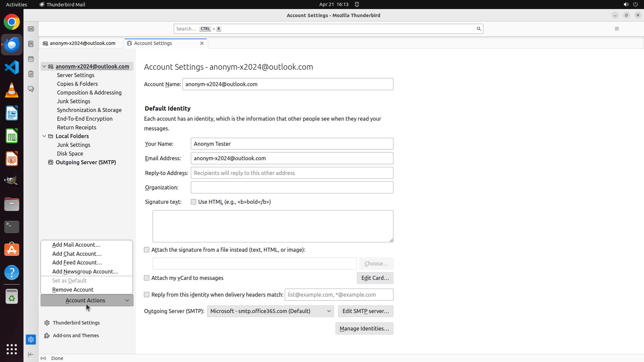
Task: Enable the Use HTML signature checkbox
Action: coord(194,202)
